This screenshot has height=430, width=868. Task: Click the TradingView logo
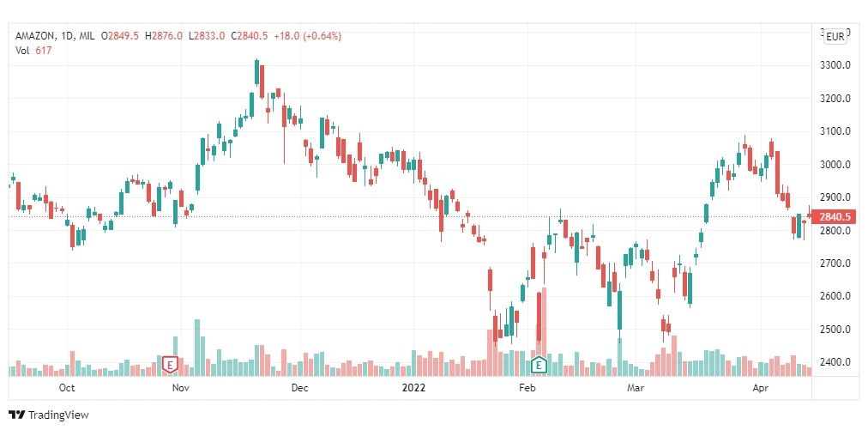(49, 415)
